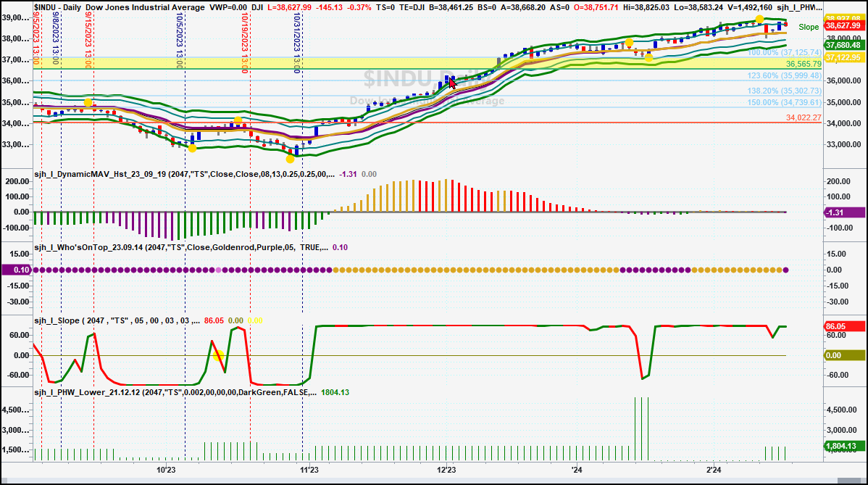Click the green Slope label on chart
The width and height of the screenshot is (868, 485).
click(808, 27)
